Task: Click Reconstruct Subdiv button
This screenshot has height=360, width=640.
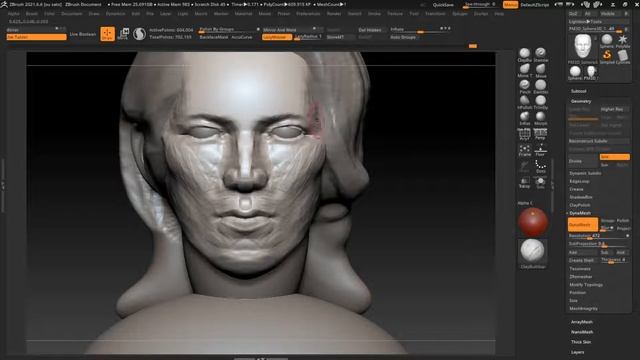Action: [x=598, y=141]
